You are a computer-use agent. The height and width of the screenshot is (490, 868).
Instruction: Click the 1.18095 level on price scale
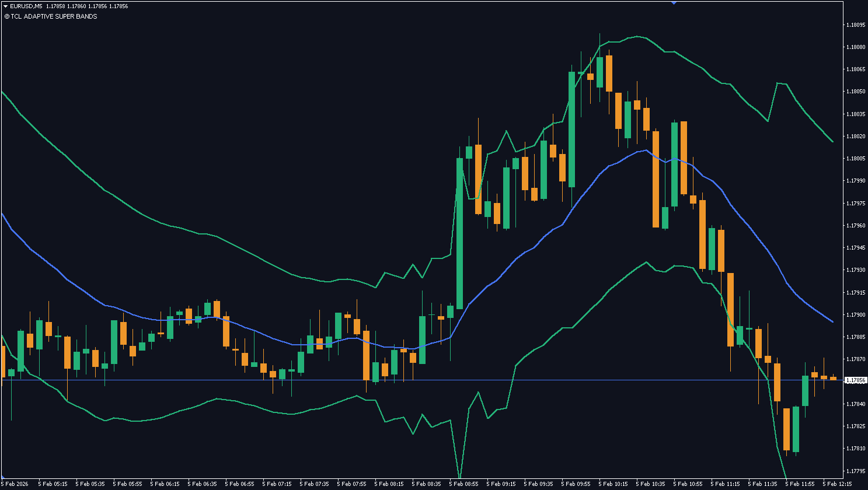[855, 25]
